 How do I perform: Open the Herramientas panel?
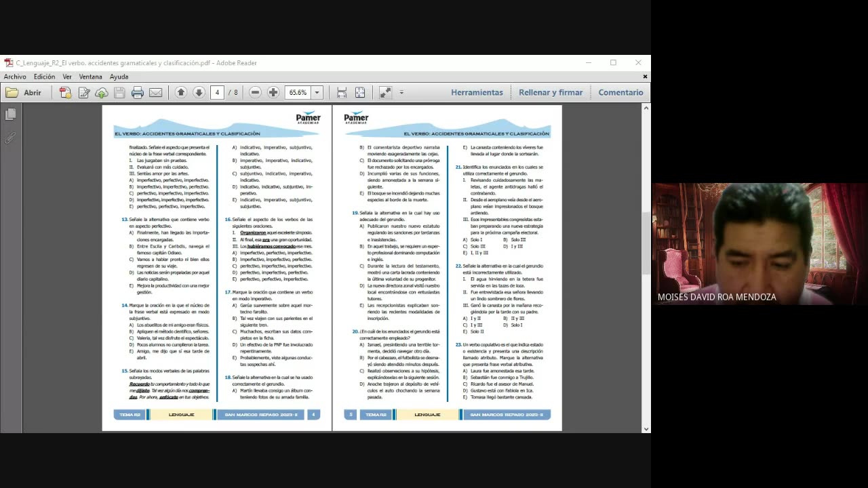(x=477, y=93)
